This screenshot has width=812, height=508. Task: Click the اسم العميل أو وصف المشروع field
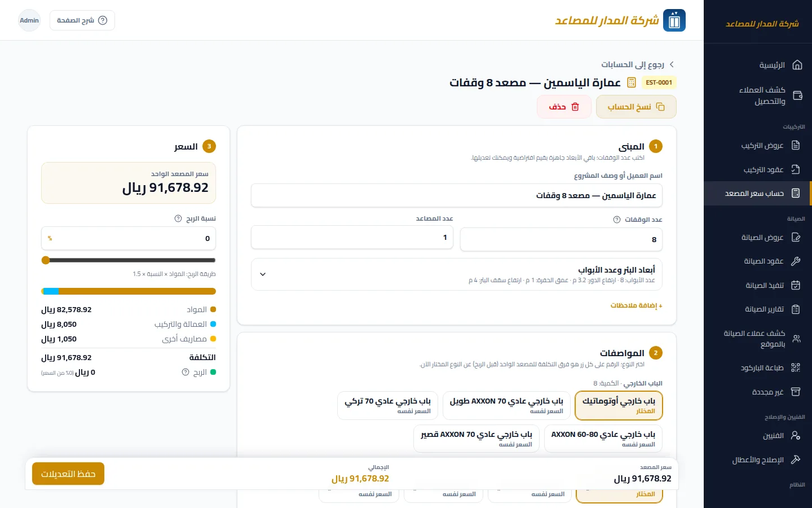click(x=457, y=195)
